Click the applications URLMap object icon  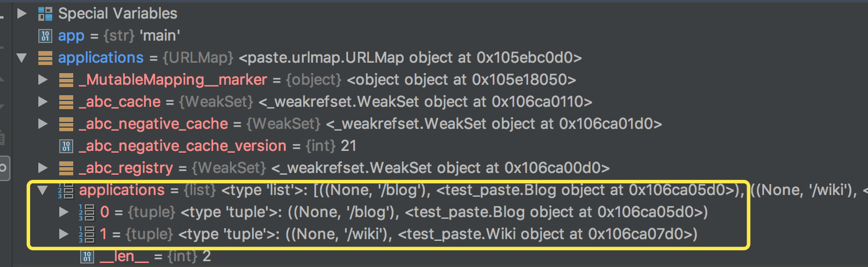coord(45,57)
